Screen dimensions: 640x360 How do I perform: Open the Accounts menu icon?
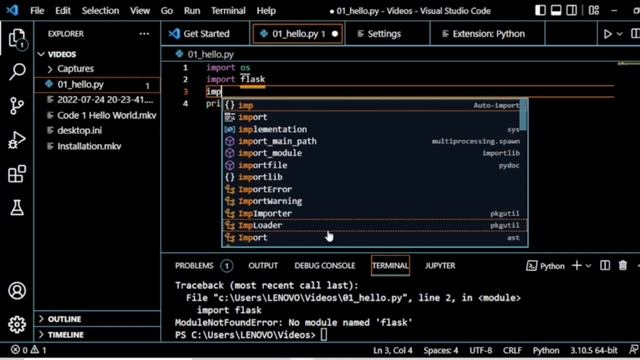click(17, 291)
